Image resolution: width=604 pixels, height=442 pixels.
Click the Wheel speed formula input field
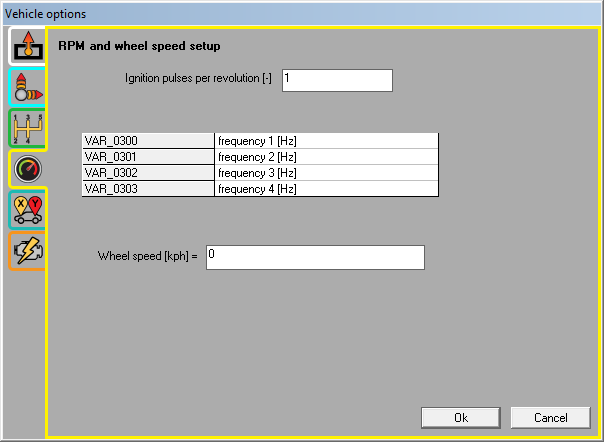pyautogui.click(x=315, y=257)
